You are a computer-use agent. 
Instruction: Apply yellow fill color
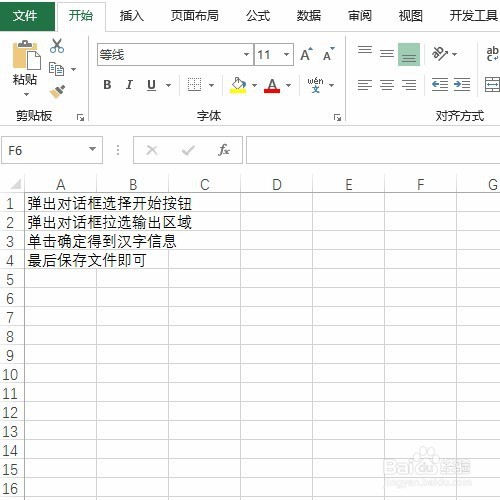238,85
